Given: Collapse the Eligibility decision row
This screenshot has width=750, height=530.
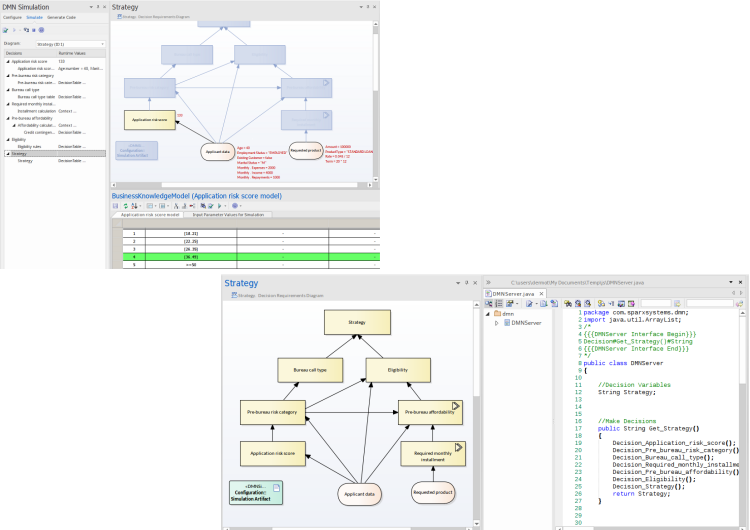Looking at the screenshot, I should click(5, 140).
